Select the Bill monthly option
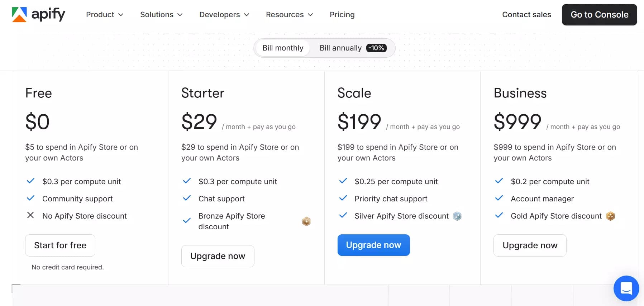 (x=282, y=48)
